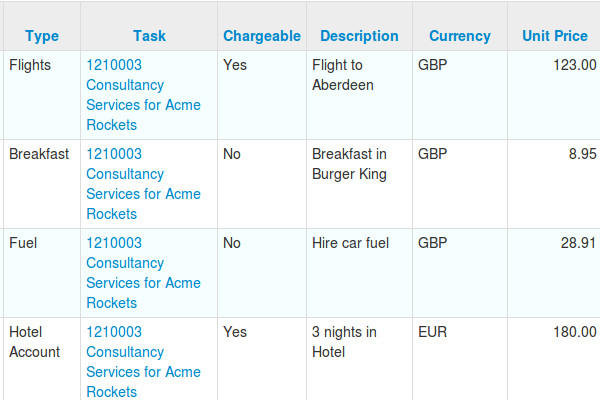Select the Hotel Account type cell
The height and width of the screenshot is (400, 600).
click(x=35, y=342)
